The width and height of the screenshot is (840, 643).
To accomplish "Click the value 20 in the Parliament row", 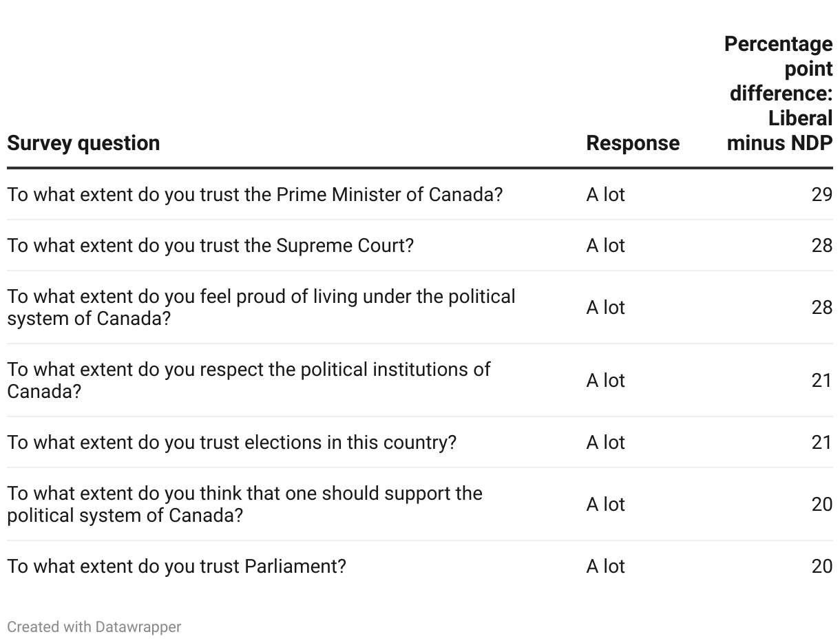I will 822,567.
